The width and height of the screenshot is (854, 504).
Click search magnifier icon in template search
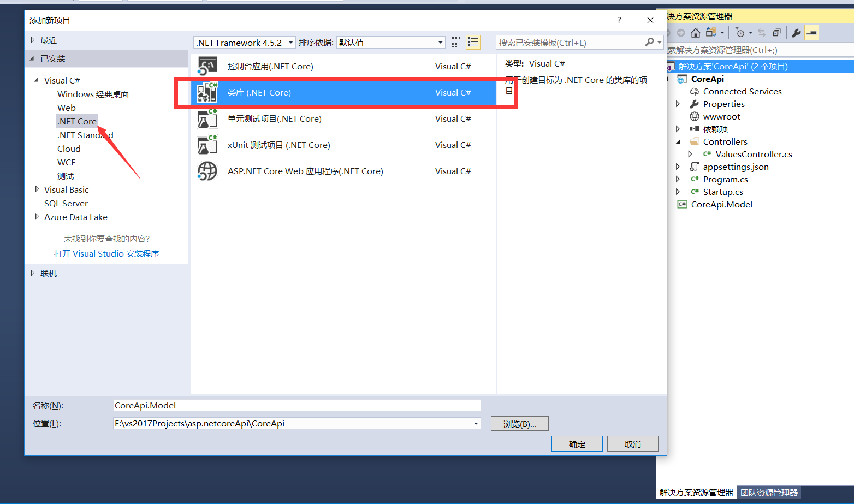(649, 43)
